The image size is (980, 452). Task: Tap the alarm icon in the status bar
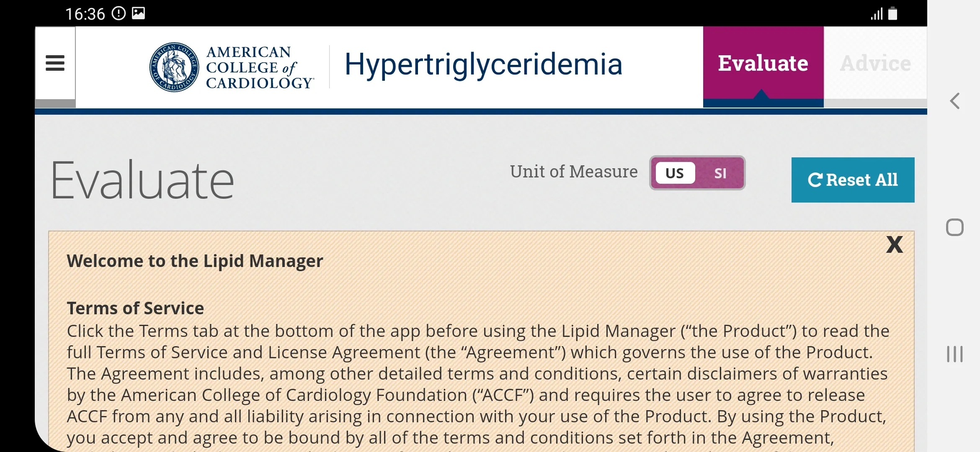119,13
